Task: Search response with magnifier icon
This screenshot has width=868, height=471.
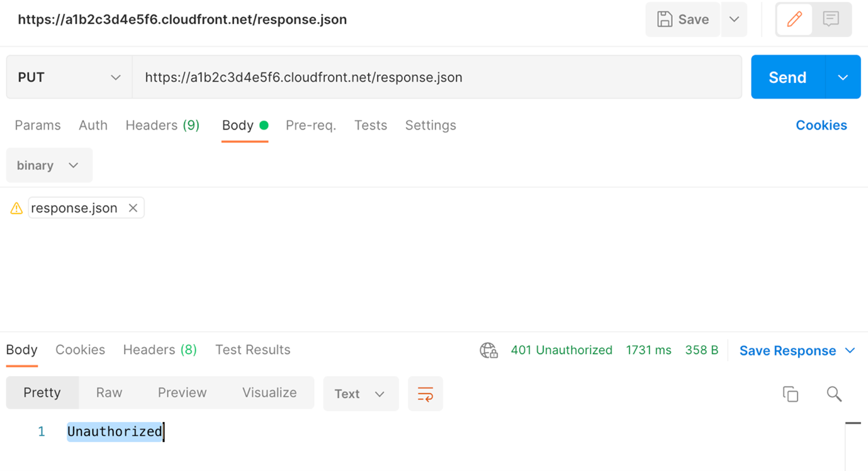Action: pos(834,394)
